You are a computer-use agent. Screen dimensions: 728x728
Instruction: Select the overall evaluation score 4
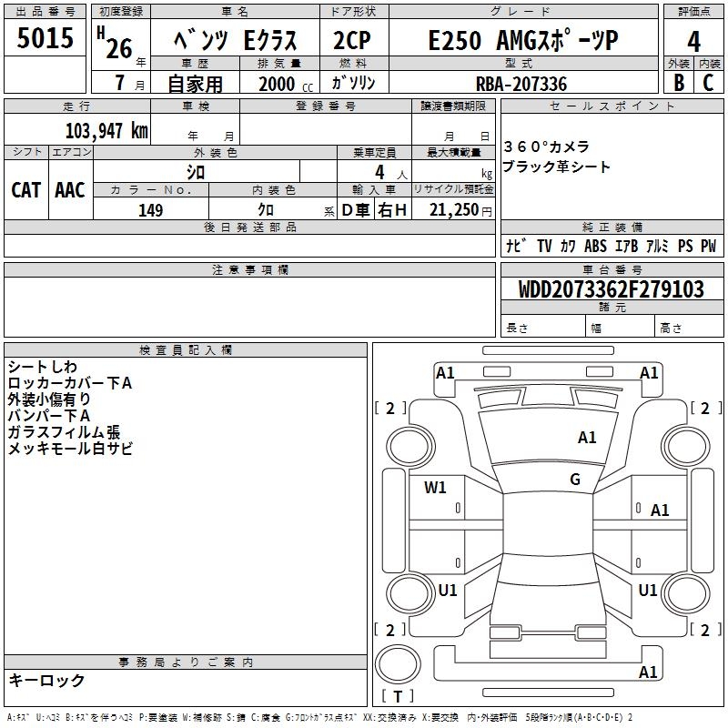point(693,41)
